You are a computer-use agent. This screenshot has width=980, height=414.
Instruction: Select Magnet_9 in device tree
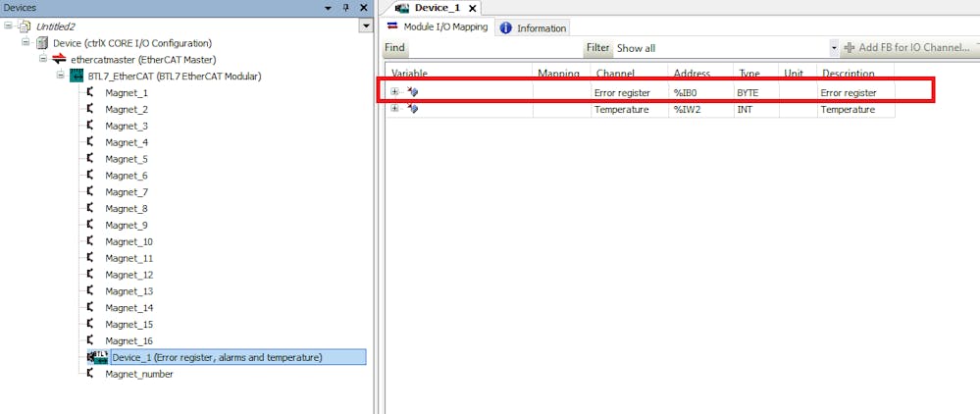(127, 225)
